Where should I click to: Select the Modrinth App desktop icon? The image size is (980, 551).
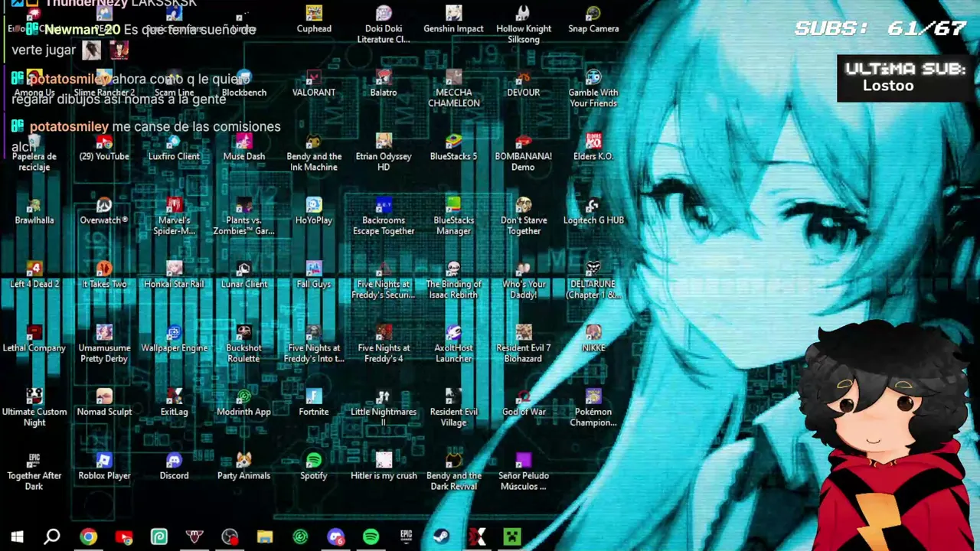pos(244,403)
